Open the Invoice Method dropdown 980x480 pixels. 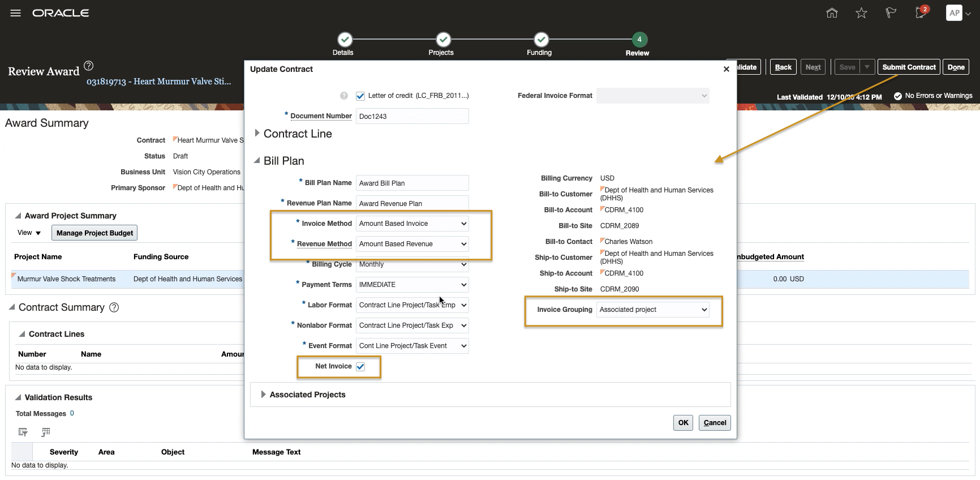[412, 224]
